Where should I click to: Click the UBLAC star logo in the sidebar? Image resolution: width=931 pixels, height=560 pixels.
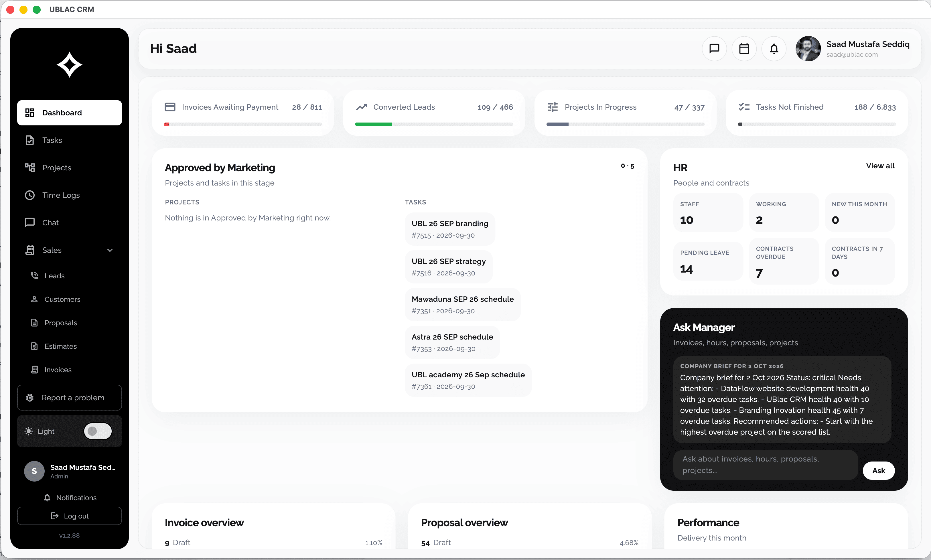(69, 64)
